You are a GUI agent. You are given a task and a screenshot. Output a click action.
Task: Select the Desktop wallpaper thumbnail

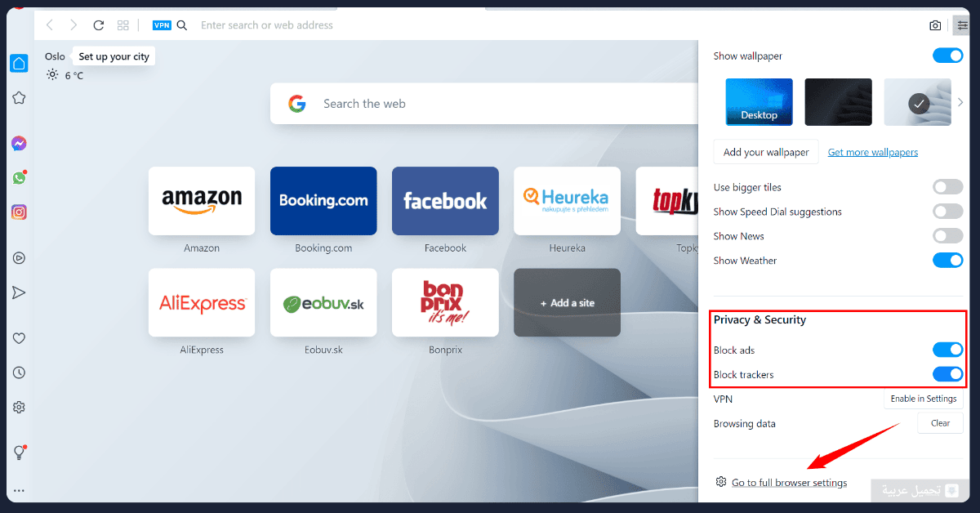tap(759, 102)
